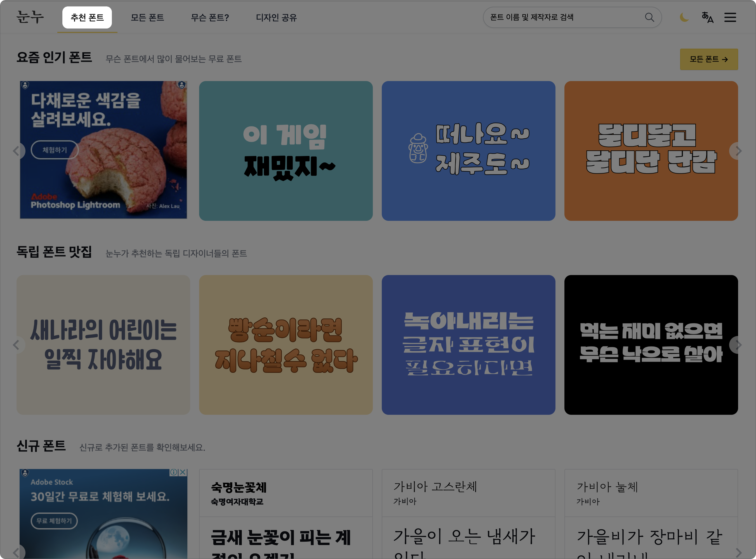
Task: Click 가비아 under 가비아 고스란체
Action: tap(405, 501)
